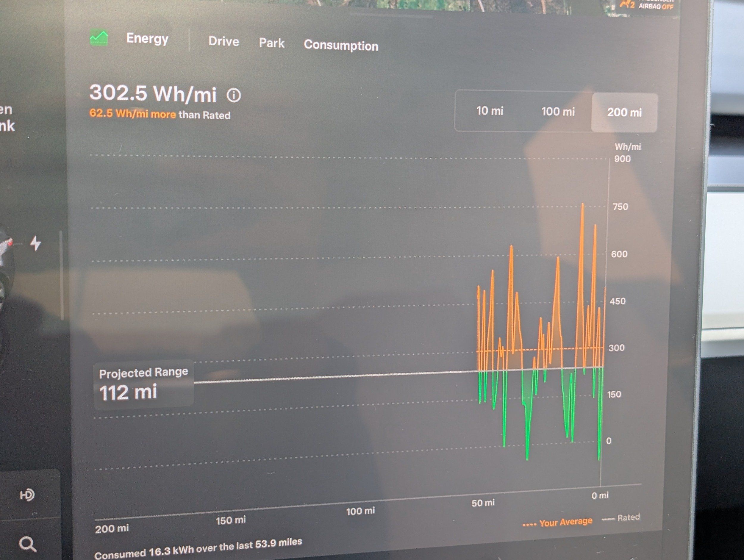
Task: Select the 10 mi distance range
Action: (489, 111)
